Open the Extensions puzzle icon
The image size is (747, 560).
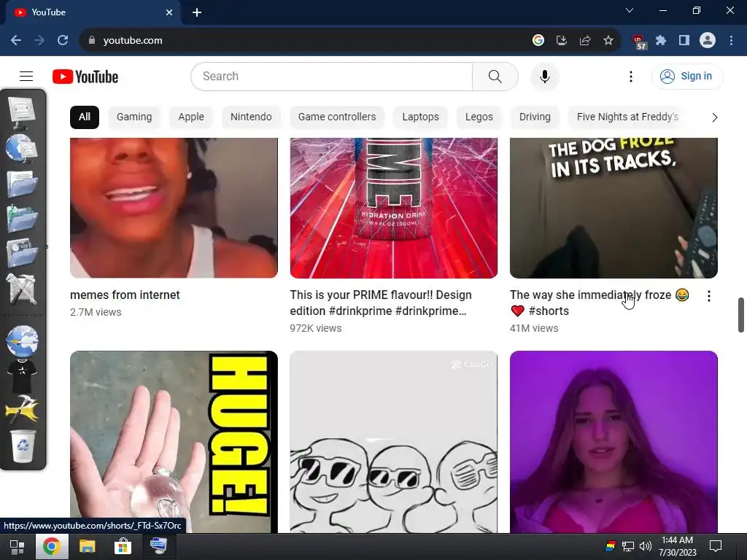[x=661, y=41]
